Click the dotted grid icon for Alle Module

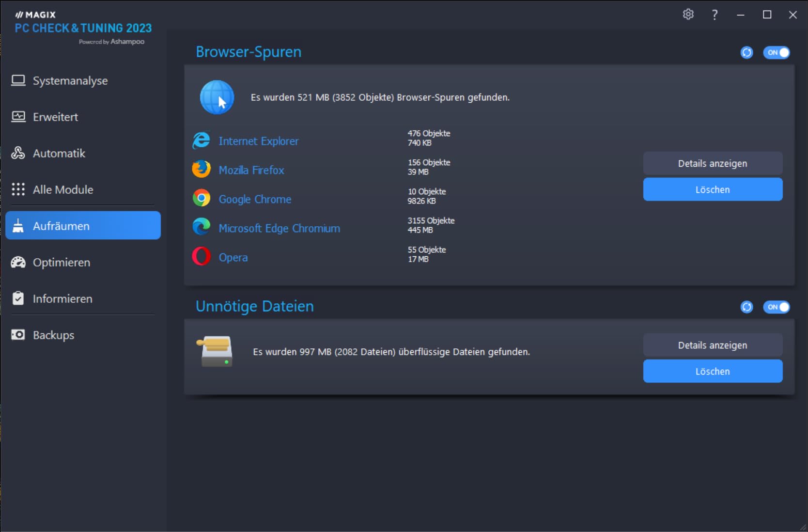(x=18, y=189)
